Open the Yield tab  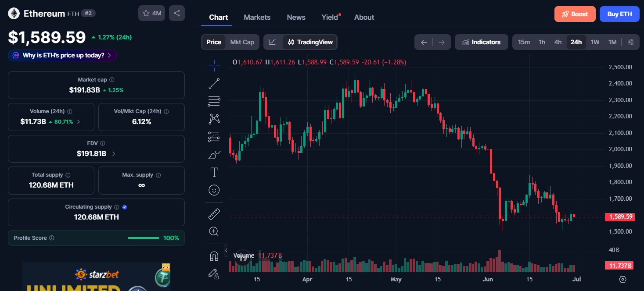coord(330,17)
